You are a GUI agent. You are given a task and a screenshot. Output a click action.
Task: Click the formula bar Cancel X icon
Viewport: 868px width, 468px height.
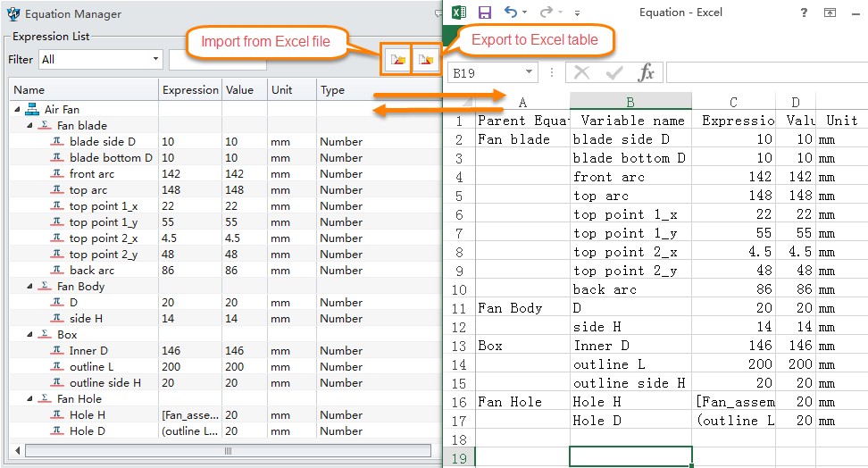(582, 72)
